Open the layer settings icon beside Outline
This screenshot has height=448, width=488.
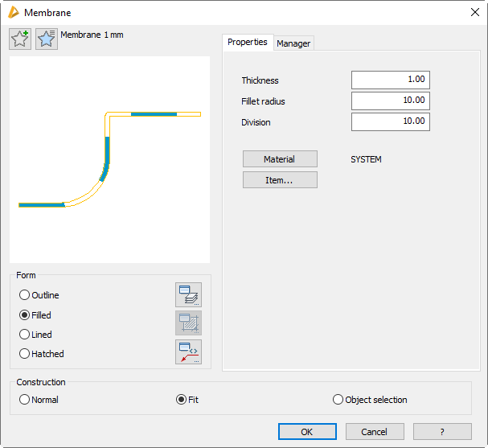(188, 295)
